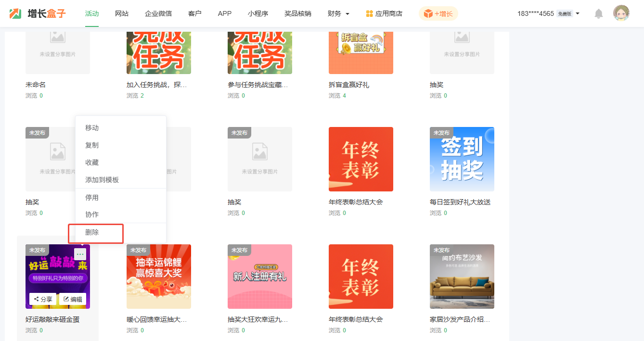The width and height of the screenshot is (644, 341).
Task: Click 浏览 4 under 拆盲盒赢好礼
Action: [x=337, y=96]
